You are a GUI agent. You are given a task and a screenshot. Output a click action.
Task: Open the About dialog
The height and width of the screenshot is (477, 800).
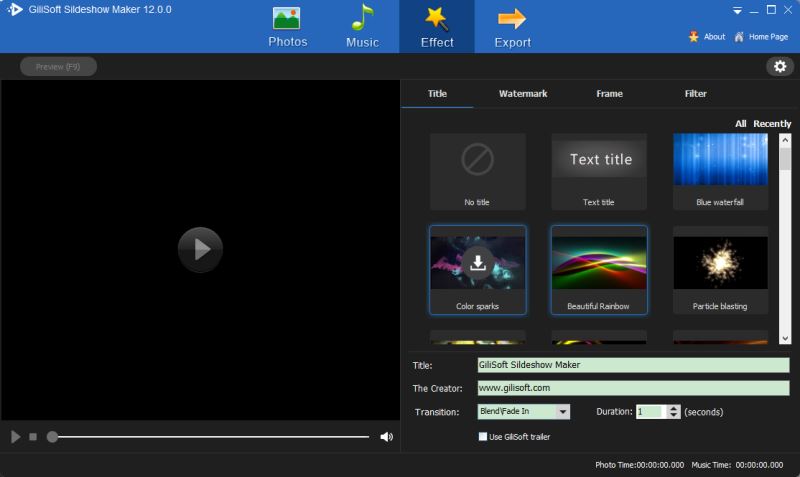click(x=714, y=37)
